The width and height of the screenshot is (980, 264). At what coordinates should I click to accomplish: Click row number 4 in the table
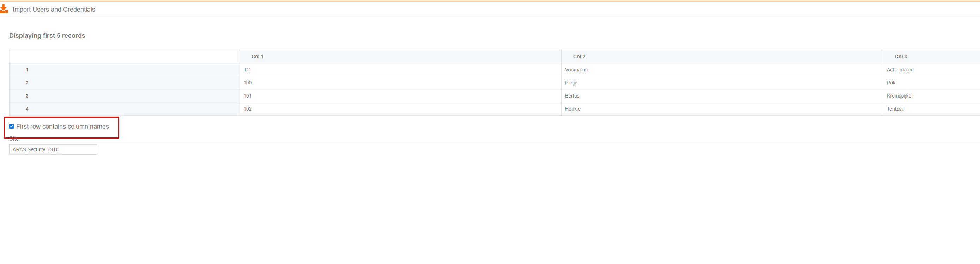click(125, 109)
